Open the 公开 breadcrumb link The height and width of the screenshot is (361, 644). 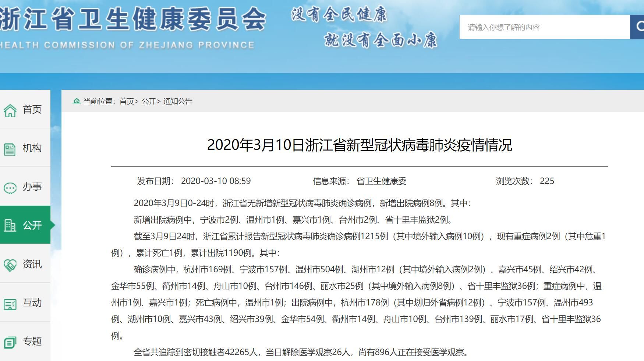[149, 102]
